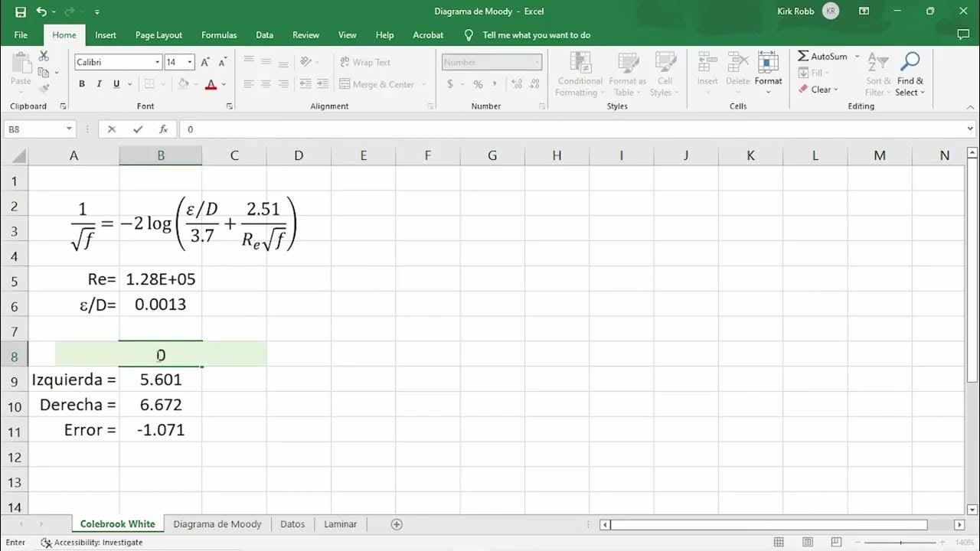The width and height of the screenshot is (980, 551).
Task: Open the font size 14 dropdown
Action: (190, 62)
